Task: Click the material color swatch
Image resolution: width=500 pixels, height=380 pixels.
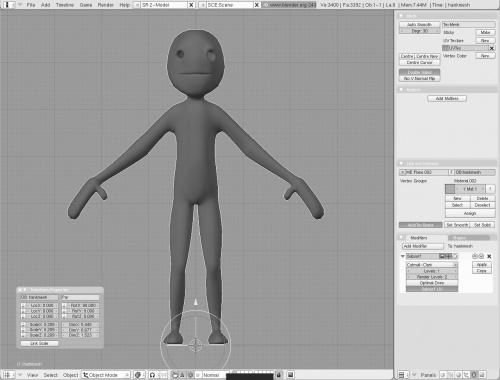Action: pyautogui.click(x=450, y=189)
